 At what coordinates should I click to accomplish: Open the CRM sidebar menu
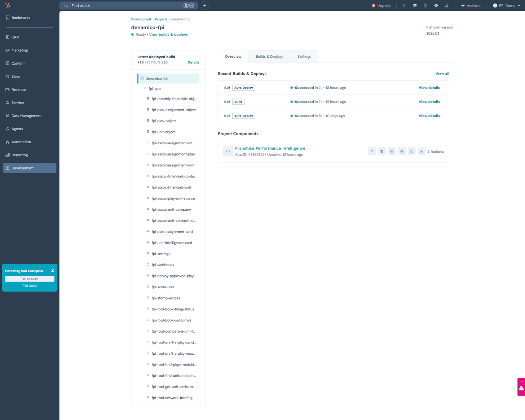[30, 37]
